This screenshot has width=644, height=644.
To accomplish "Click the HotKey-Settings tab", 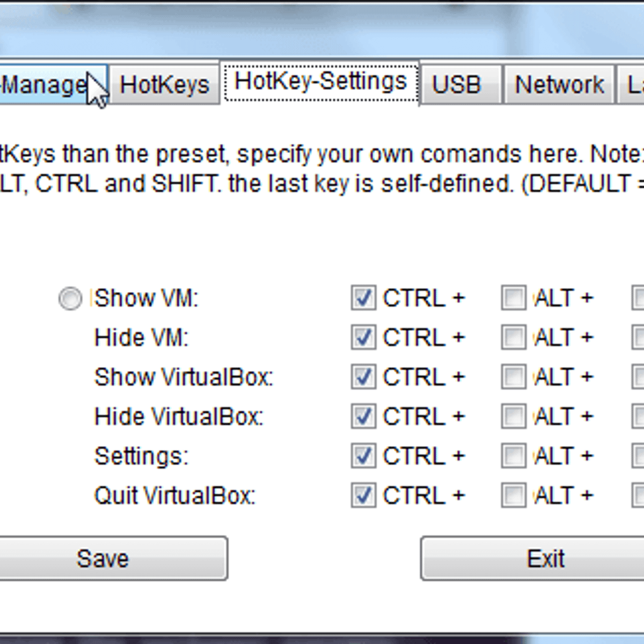I will [x=320, y=82].
